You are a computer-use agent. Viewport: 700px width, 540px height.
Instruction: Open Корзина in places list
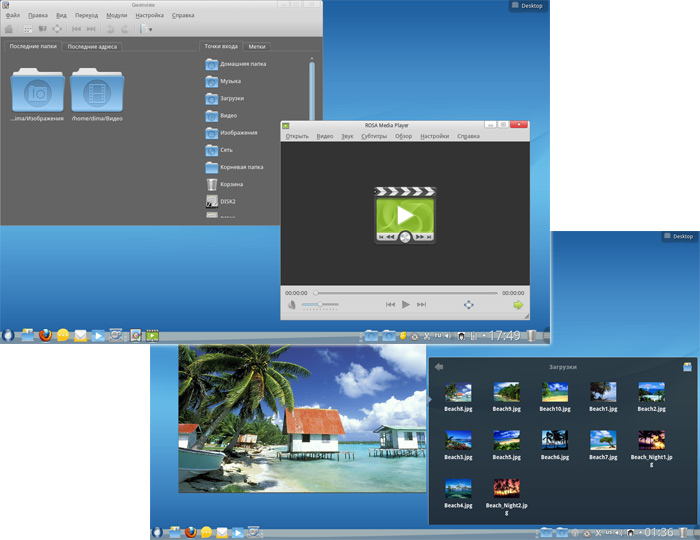click(x=225, y=184)
